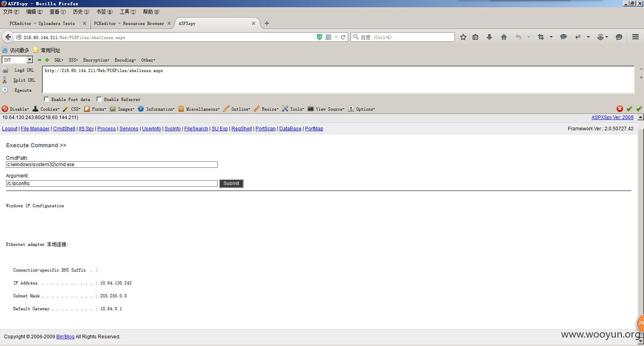Open the Options dropdown on developer toolbar

[361, 109]
